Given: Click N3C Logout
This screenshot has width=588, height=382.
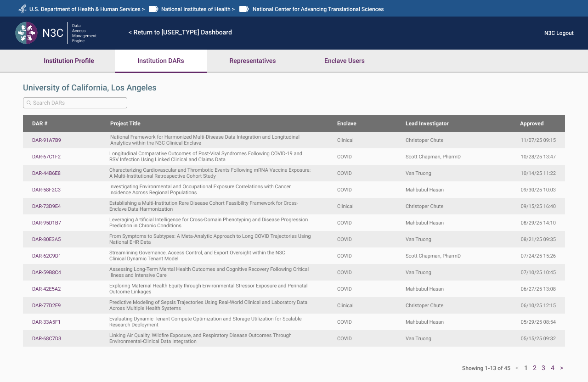Looking at the screenshot, I should (559, 33).
